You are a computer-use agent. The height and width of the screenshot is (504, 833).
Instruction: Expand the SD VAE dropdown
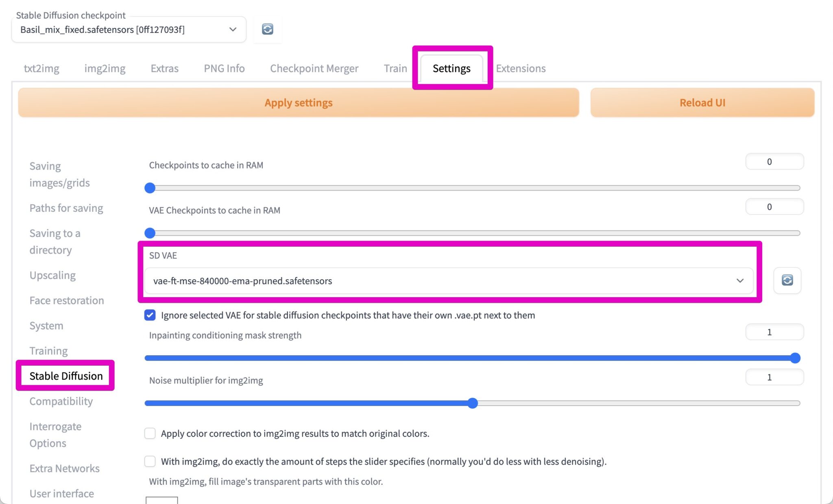point(449,281)
